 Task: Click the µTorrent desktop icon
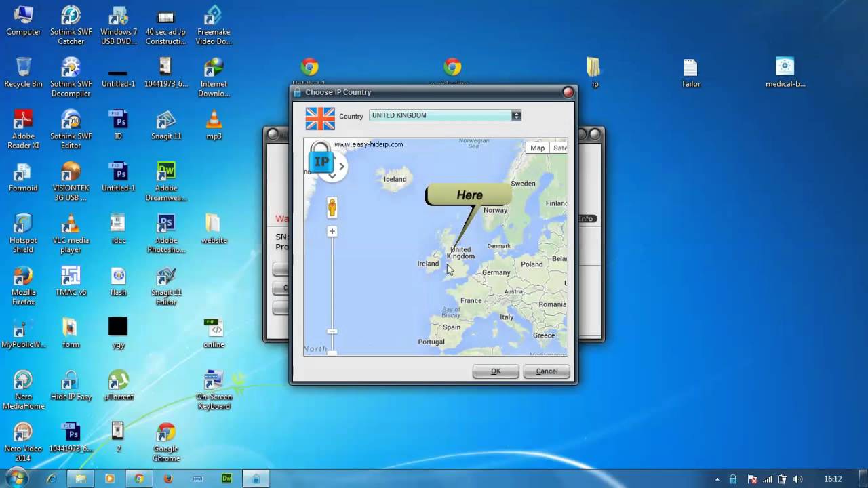pos(119,386)
